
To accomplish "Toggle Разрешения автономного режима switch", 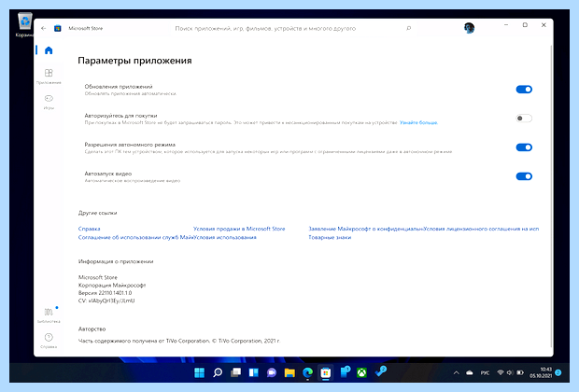I will 524,147.
